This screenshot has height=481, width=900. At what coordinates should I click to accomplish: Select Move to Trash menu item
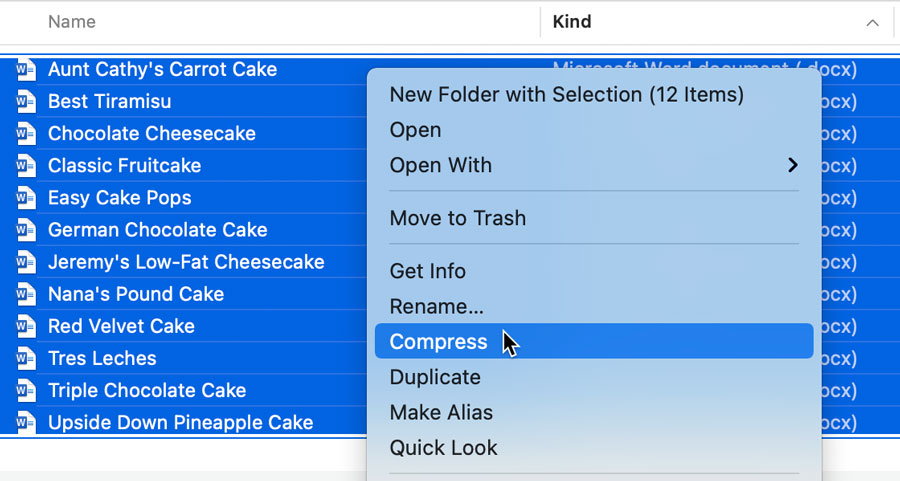(457, 218)
